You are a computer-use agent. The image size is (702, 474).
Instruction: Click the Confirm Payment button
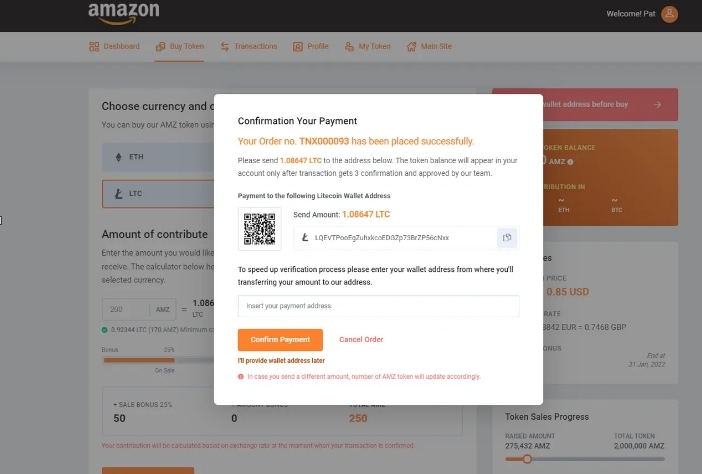point(280,340)
